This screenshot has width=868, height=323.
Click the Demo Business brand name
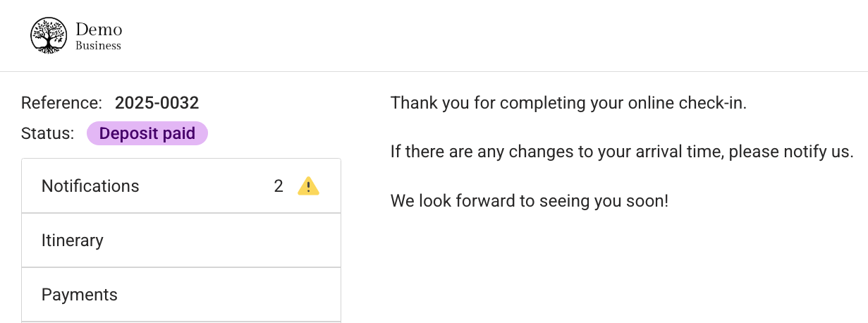coord(99,37)
